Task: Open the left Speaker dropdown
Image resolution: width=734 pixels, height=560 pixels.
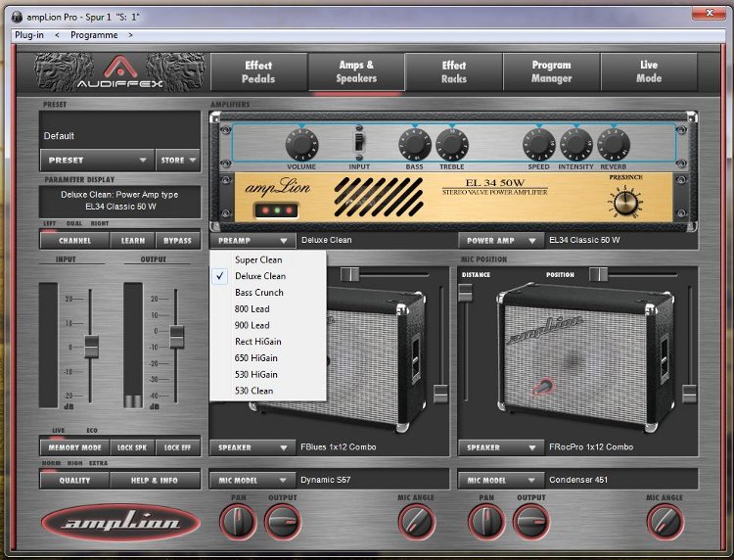Action: (252, 447)
